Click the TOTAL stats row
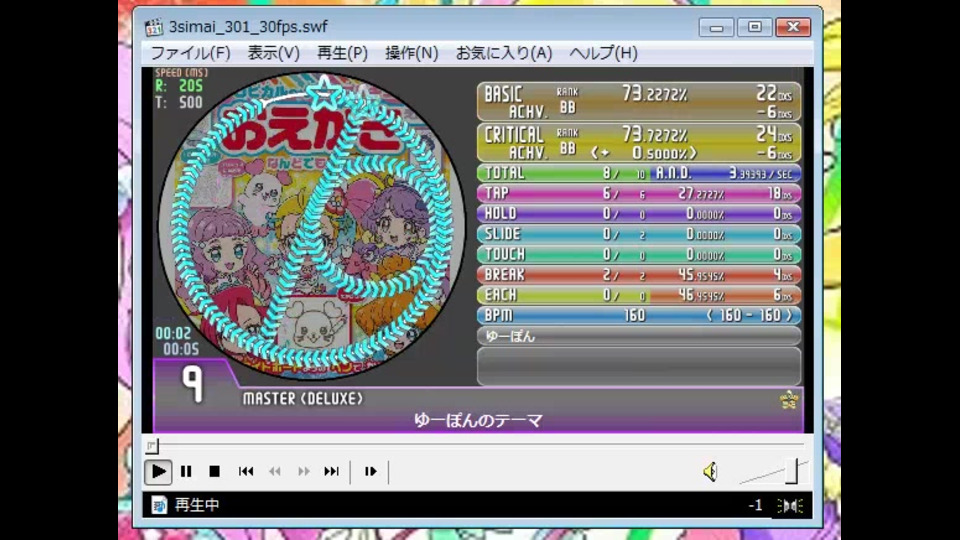The height and width of the screenshot is (540, 960). click(639, 173)
